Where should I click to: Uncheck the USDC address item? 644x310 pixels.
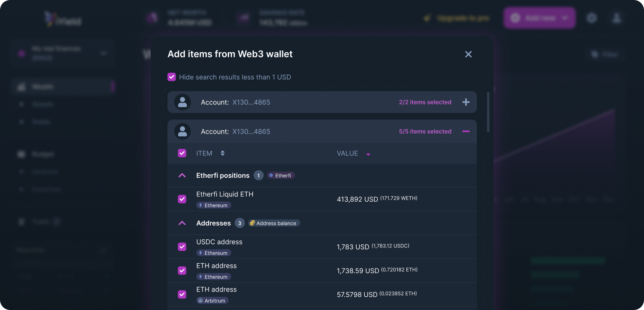tap(182, 247)
